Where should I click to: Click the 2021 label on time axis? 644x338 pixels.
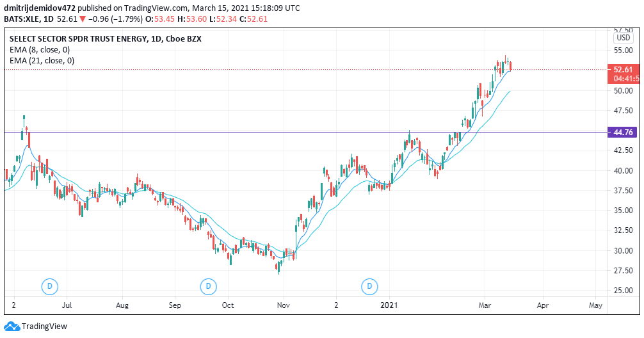(x=389, y=305)
